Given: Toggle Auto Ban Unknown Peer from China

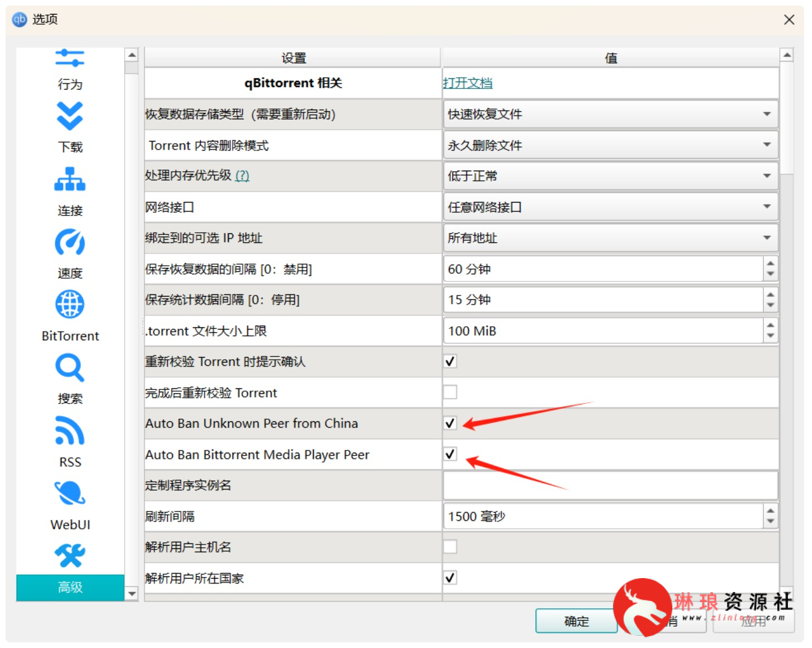Looking at the screenshot, I should (x=450, y=423).
